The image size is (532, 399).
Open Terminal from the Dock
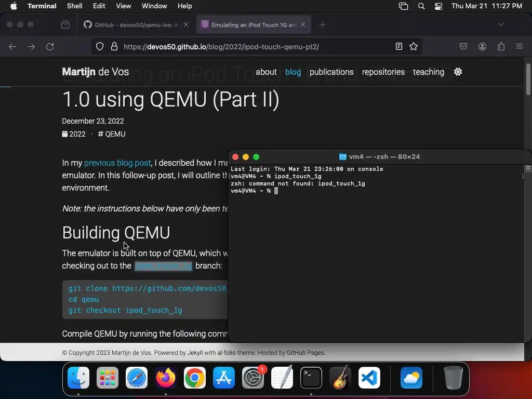(x=311, y=378)
